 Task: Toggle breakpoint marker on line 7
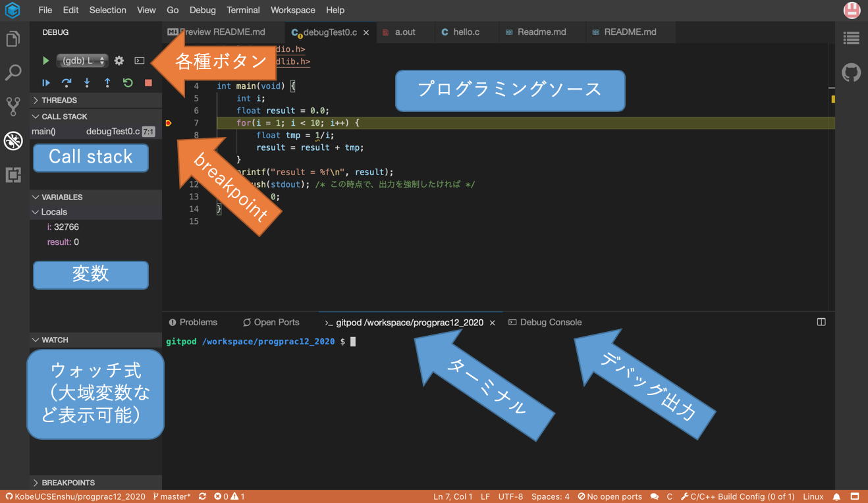click(x=169, y=123)
